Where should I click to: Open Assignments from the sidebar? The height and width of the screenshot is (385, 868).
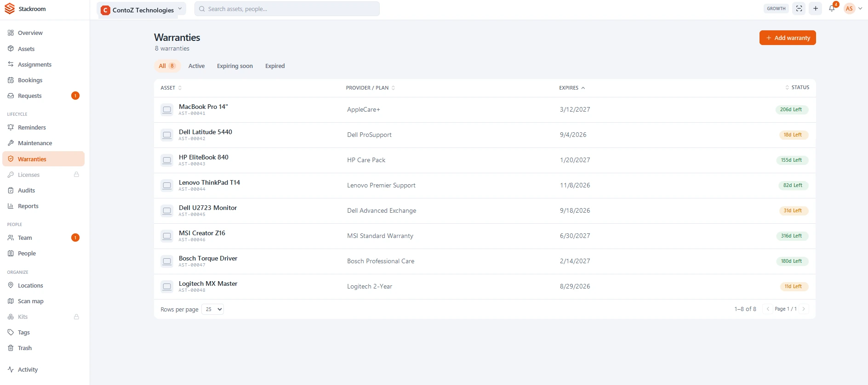tap(44, 64)
